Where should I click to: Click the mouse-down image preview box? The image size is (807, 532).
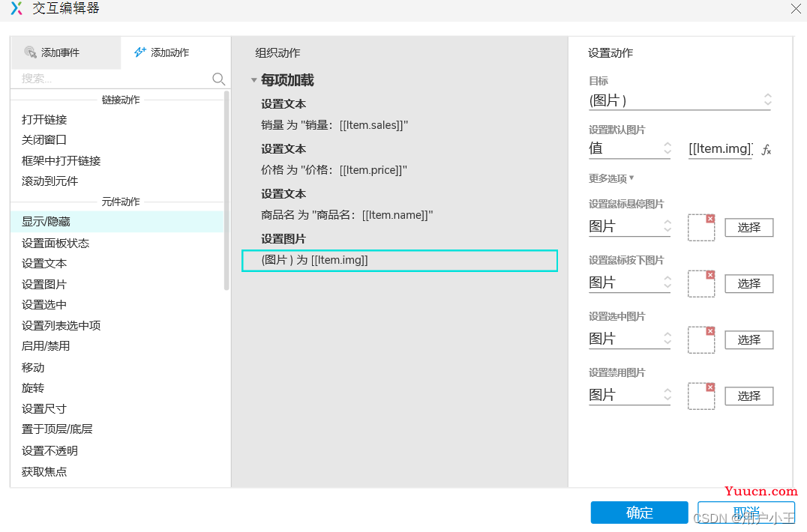pos(701,284)
